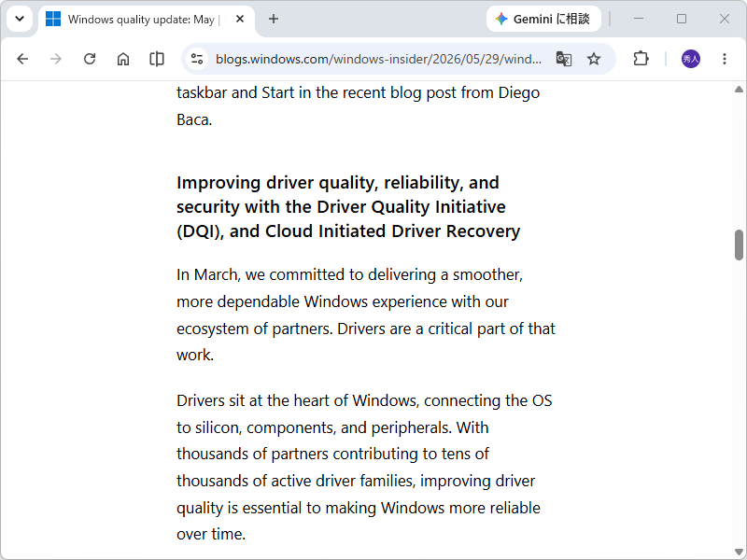Image resolution: width=747 pixels, height=560 pixels.
Task: Click 'Diego' text at the line end
Action: [x=519, y=92]
